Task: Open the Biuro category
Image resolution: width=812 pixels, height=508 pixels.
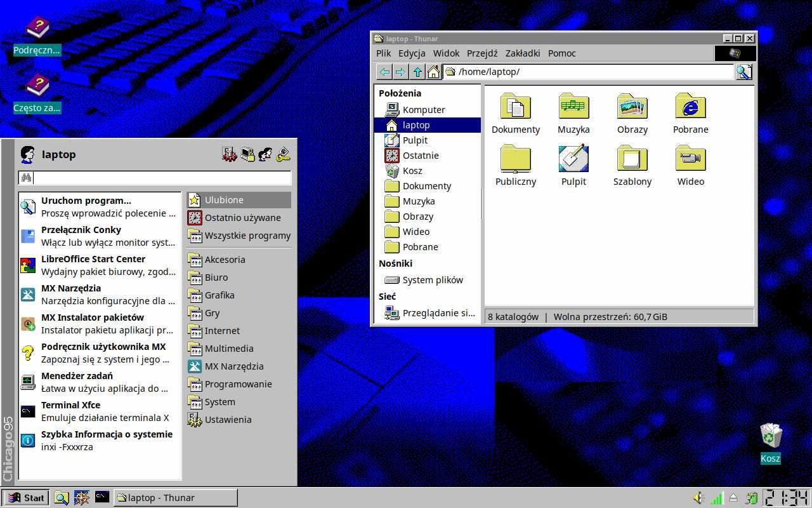Action: coord(239,277)
